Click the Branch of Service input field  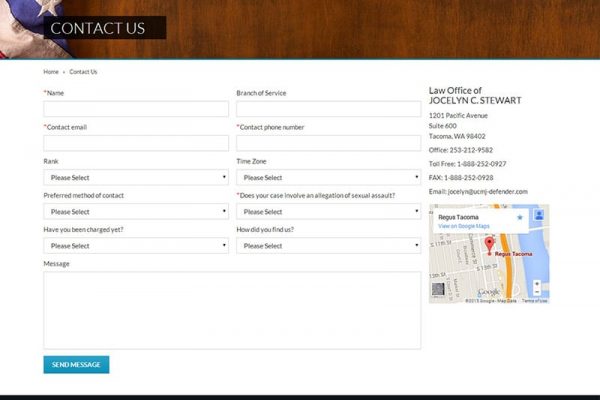(329, 109)
